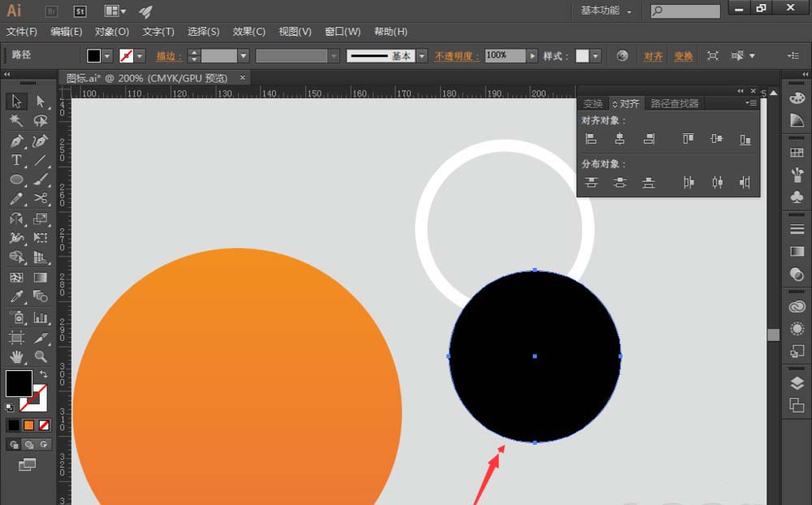The image size is (812, 505).
Task: Select the Shape Builder tool
Action: pos(16,257)
